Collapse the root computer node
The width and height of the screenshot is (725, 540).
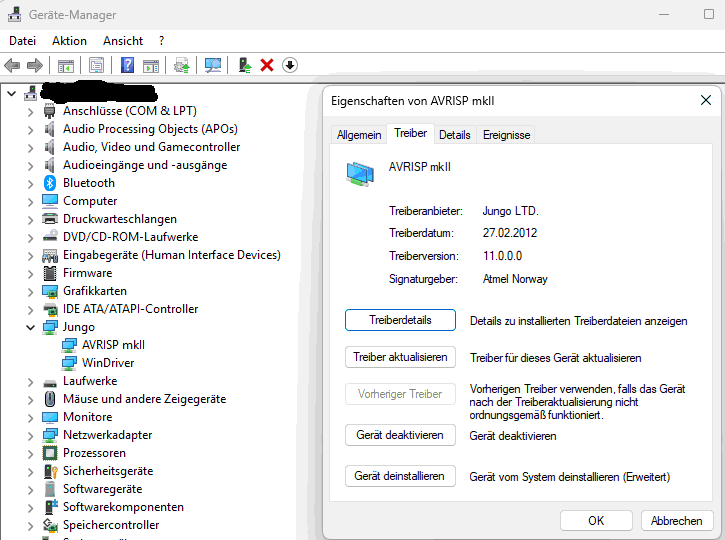tap(12, 94)
